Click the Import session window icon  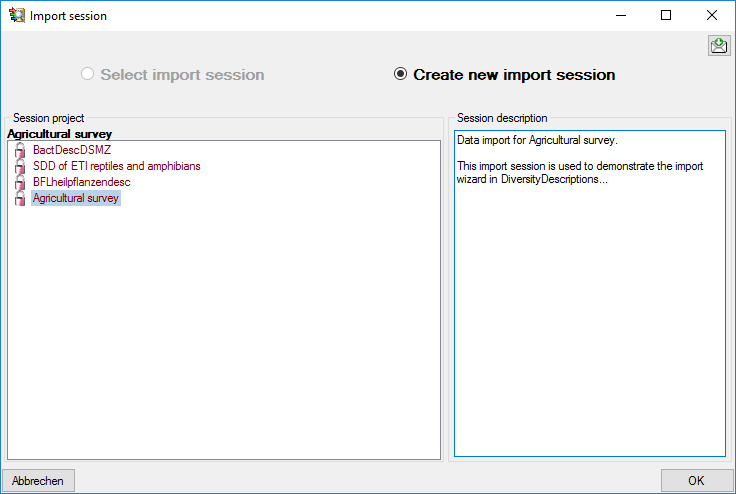(x=16, y=16)
